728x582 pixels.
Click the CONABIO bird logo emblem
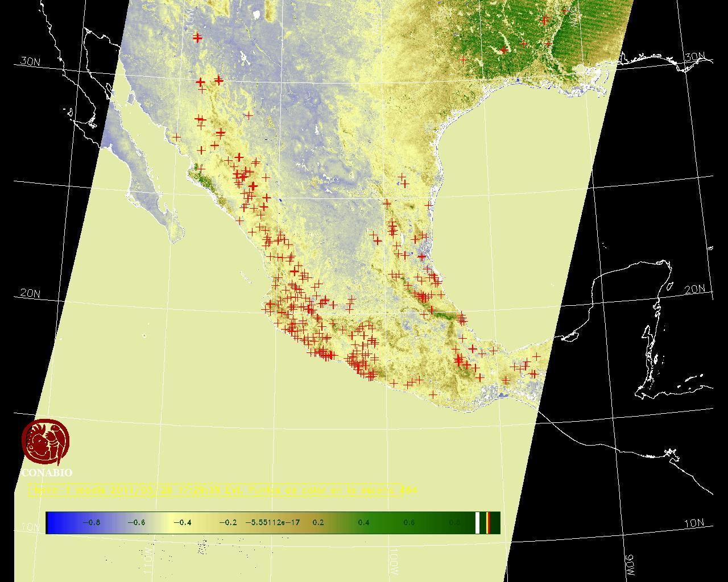pos(45,442)
